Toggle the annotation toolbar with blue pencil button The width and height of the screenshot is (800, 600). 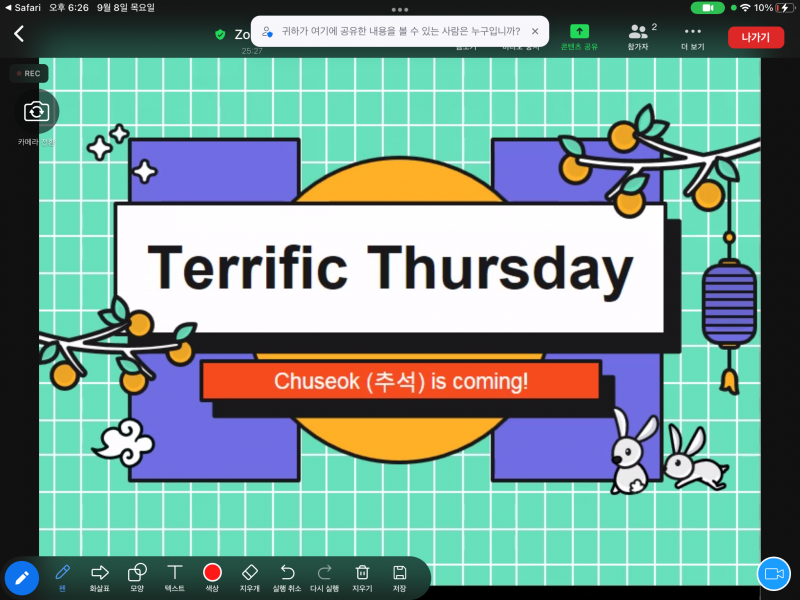tap(21, 577)
